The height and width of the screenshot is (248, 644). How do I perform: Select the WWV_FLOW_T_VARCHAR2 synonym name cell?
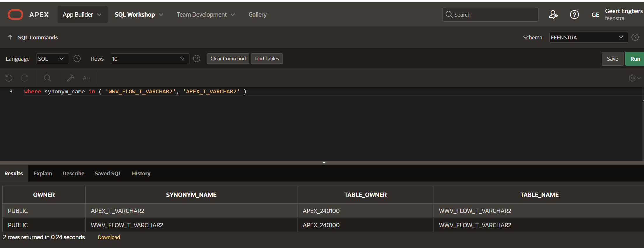pos(191,225)
